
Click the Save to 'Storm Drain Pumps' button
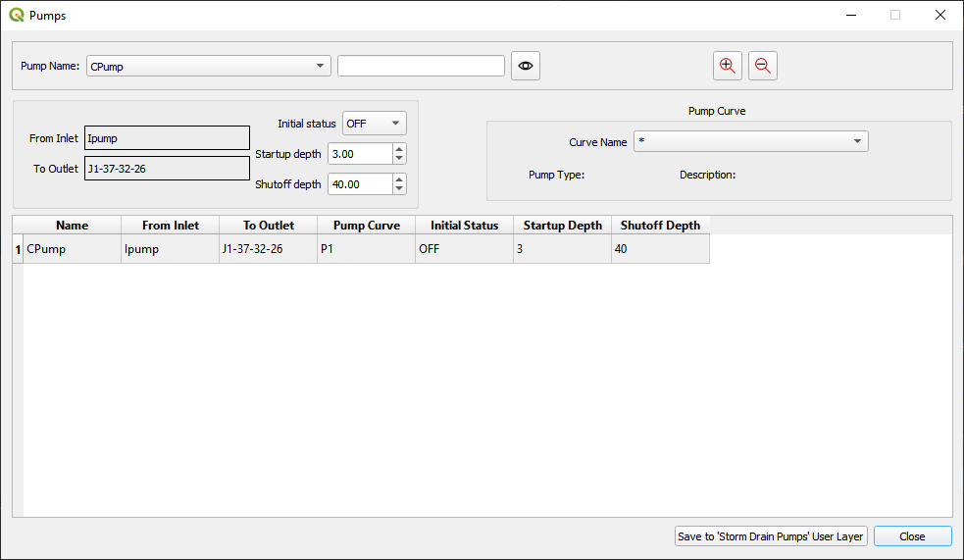point(771,536)
